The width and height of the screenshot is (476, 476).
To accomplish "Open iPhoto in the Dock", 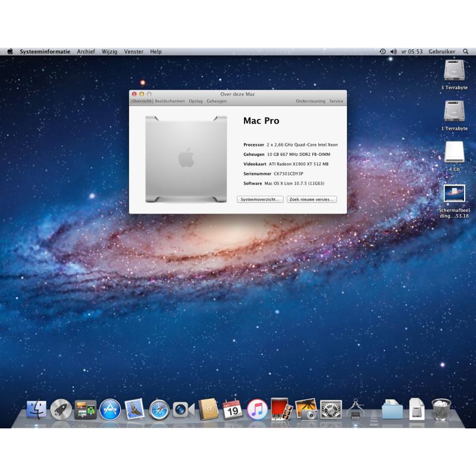I will pos(306,409).
